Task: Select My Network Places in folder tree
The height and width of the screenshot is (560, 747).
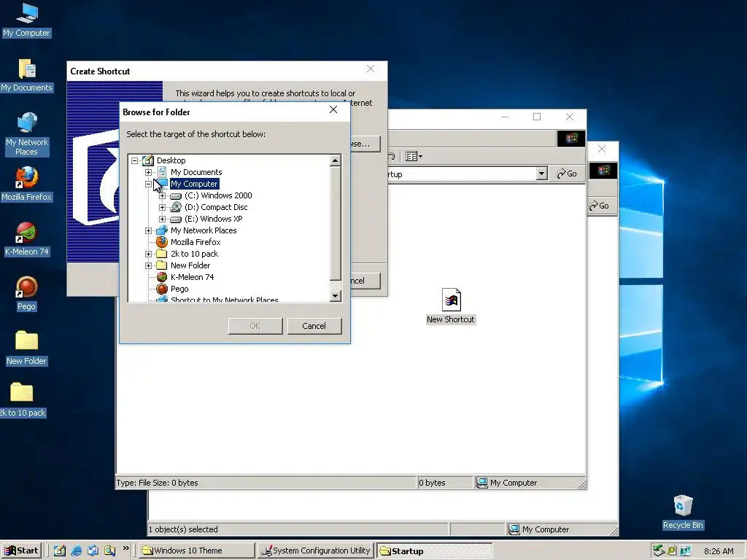Action: point(204,230)
